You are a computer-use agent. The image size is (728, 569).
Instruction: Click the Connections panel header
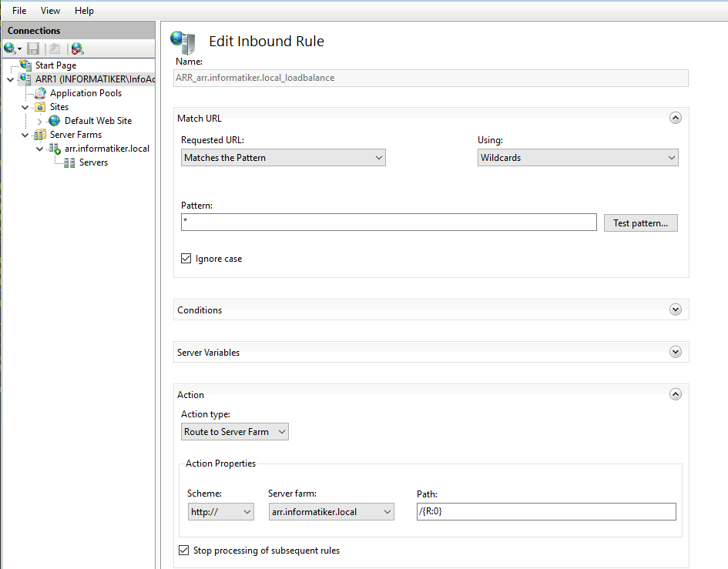coord(79,31)
